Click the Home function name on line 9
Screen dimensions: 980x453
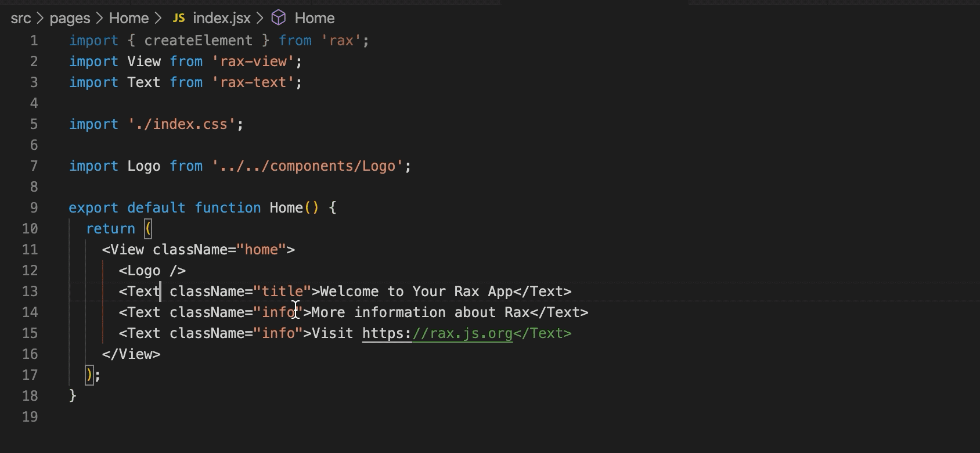pos(286,208)
